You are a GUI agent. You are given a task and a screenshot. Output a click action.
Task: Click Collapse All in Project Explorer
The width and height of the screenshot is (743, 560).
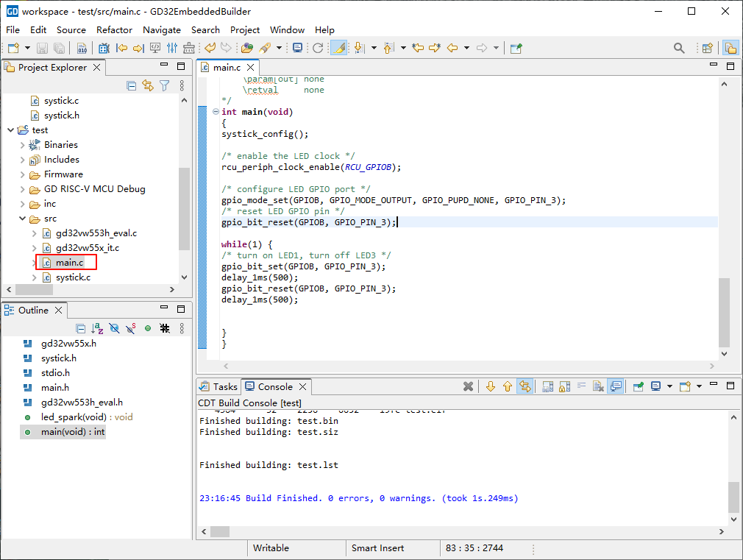click(132, 86)
